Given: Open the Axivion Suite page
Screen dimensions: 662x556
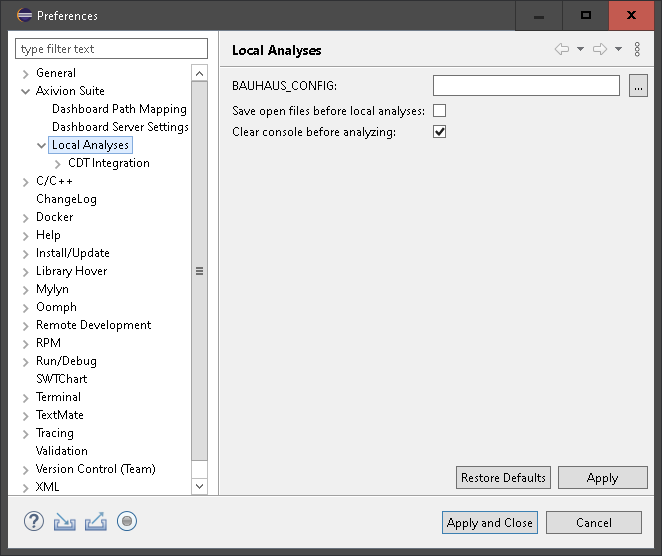Looking at the screenshot, I should 70,91.
